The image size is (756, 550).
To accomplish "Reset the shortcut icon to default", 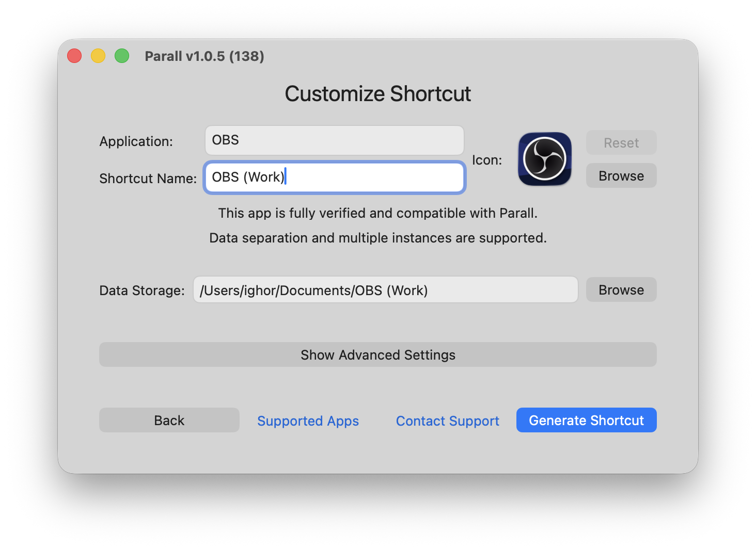I will coord(621,142).
